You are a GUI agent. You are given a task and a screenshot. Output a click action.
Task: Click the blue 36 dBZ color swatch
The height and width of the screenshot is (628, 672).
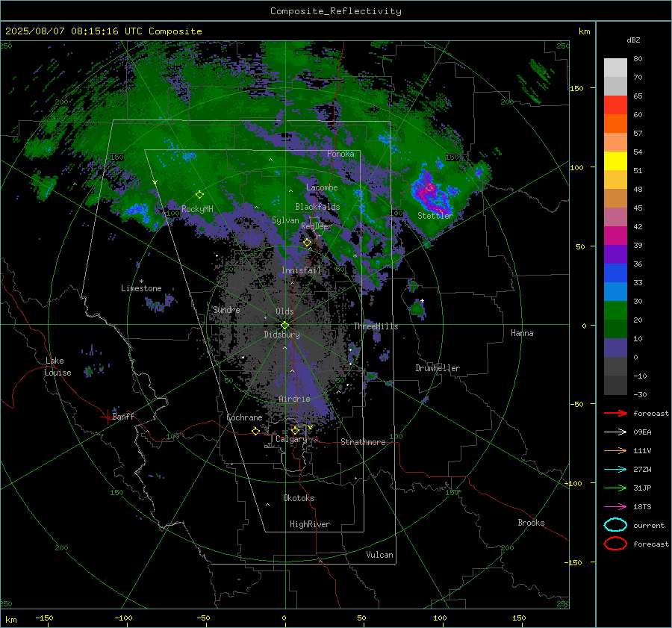pyautogui.click(x=615, y=273)
